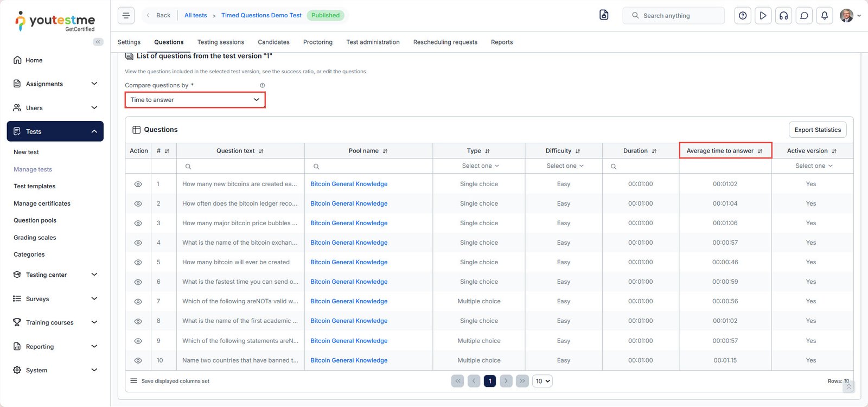Open Bitcoin General Knowledge link in row 1
This screenshot has height=407, width=868.
(349, 184)
